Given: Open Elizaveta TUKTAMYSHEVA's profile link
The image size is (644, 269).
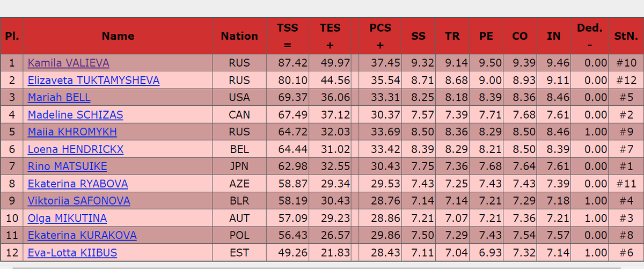Looking at the screenshot, I should [x=93, y=81].
